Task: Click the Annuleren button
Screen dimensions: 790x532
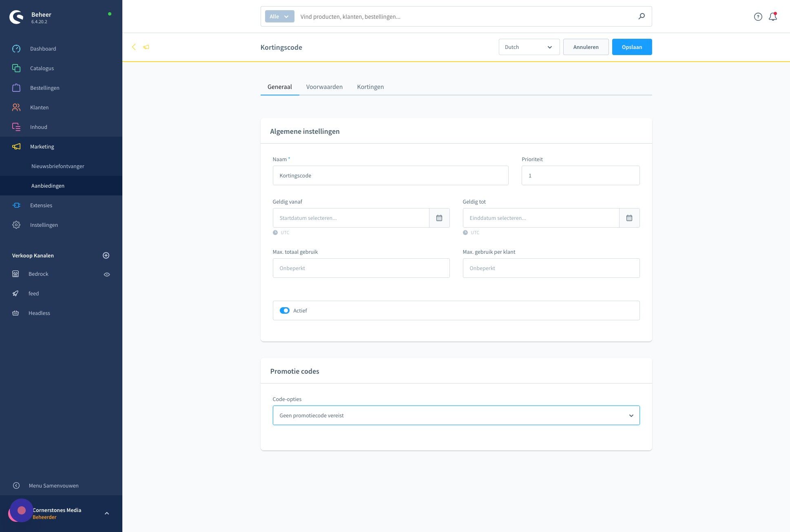Action: point(586,47)
